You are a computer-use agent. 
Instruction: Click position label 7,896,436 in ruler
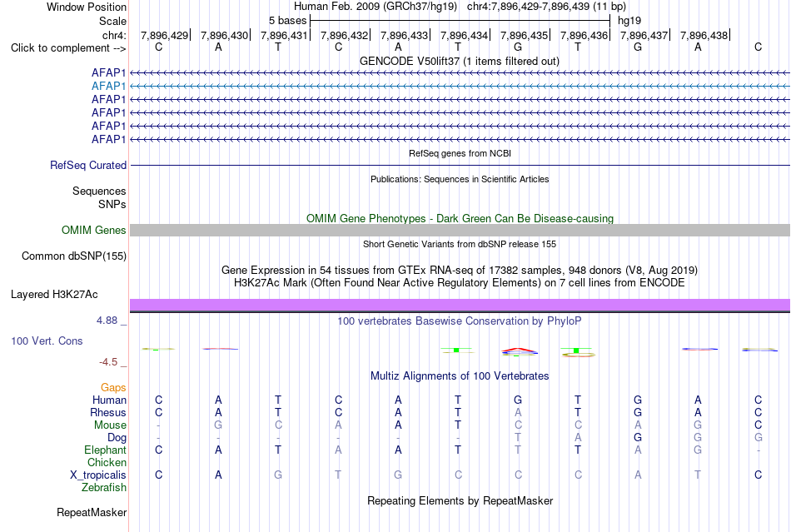pyautogui.click(x=585, y=35)
